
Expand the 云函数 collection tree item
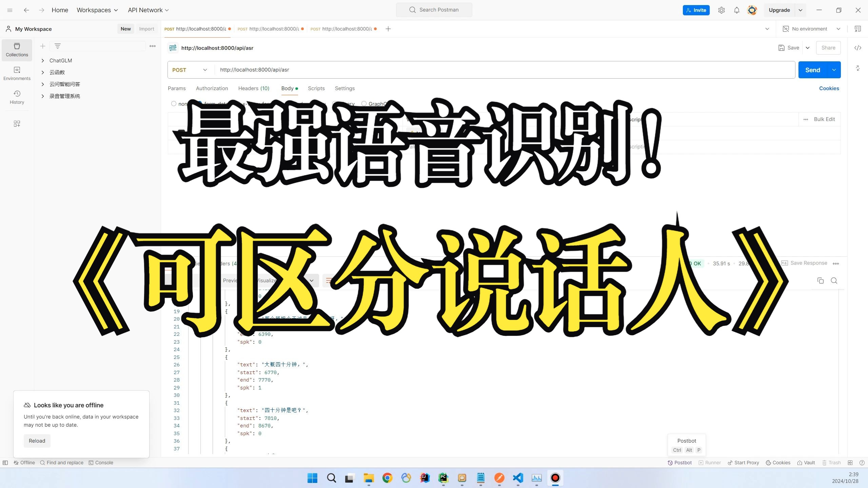click(x=43, y=72)
